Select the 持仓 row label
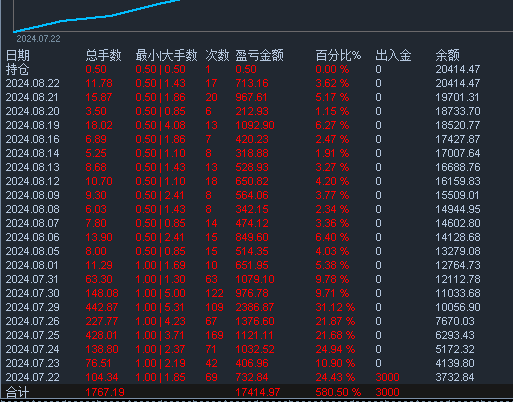The height and width of the screenshot is (402, 513). (18, 69)
